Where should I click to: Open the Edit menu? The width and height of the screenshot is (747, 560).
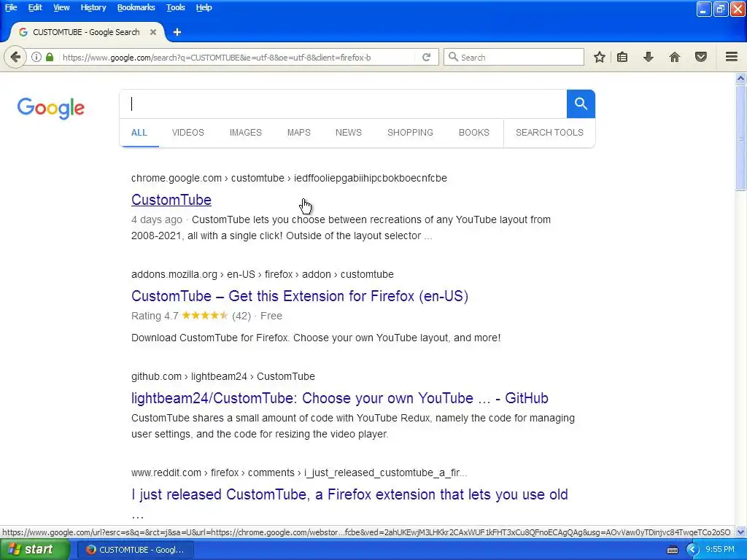tap(35, 7)
